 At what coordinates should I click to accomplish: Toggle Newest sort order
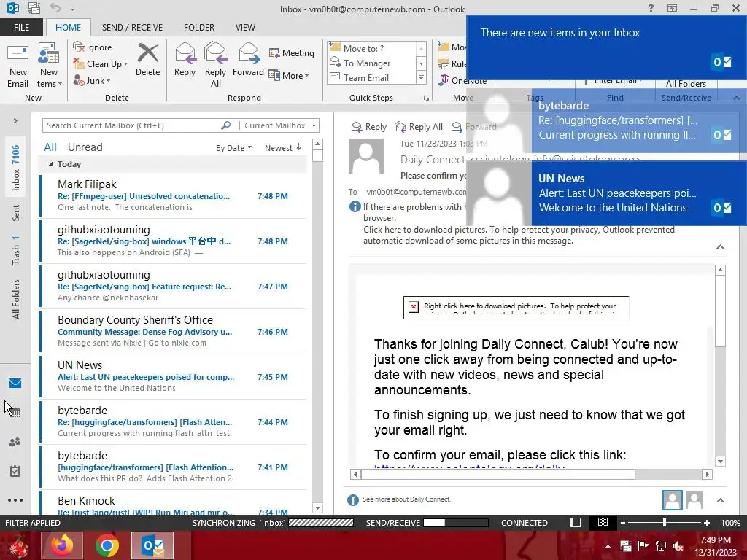[283, 148]
